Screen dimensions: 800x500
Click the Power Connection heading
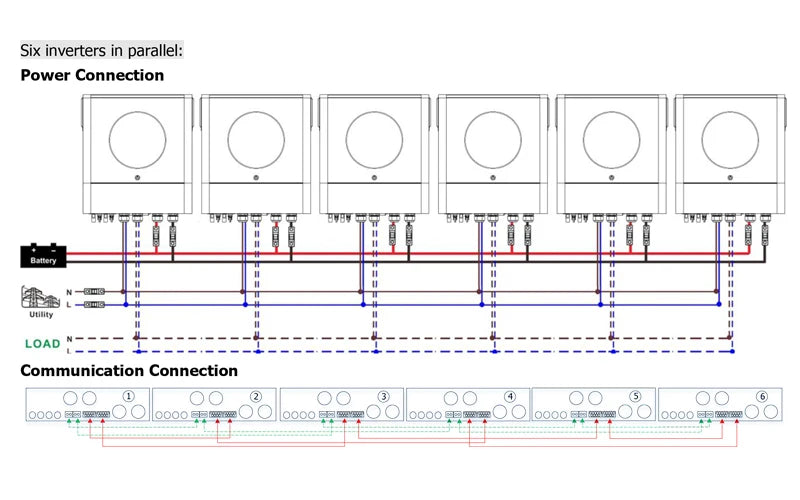click(92, 76)
